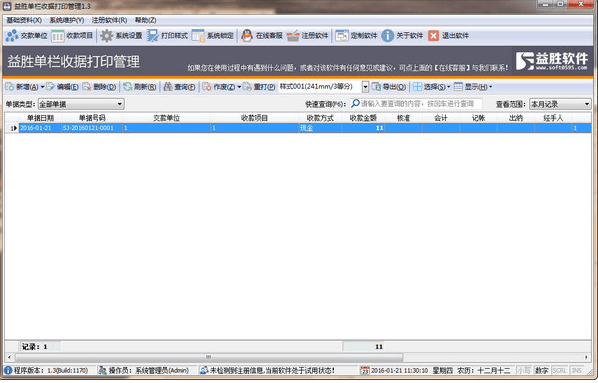Click the 作废(Z) void icon

pyautogui.click(x=207, y=87)
